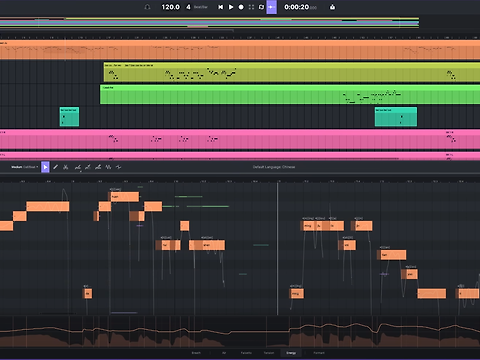Select the left teal clip
Viewport: 480px width, 360px height.
click(x=69, y=117)
